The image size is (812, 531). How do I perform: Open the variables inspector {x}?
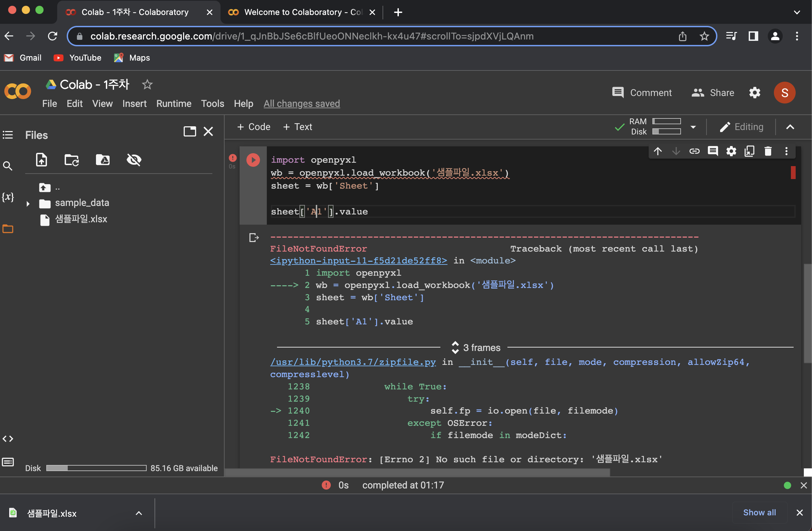[8, 197]
